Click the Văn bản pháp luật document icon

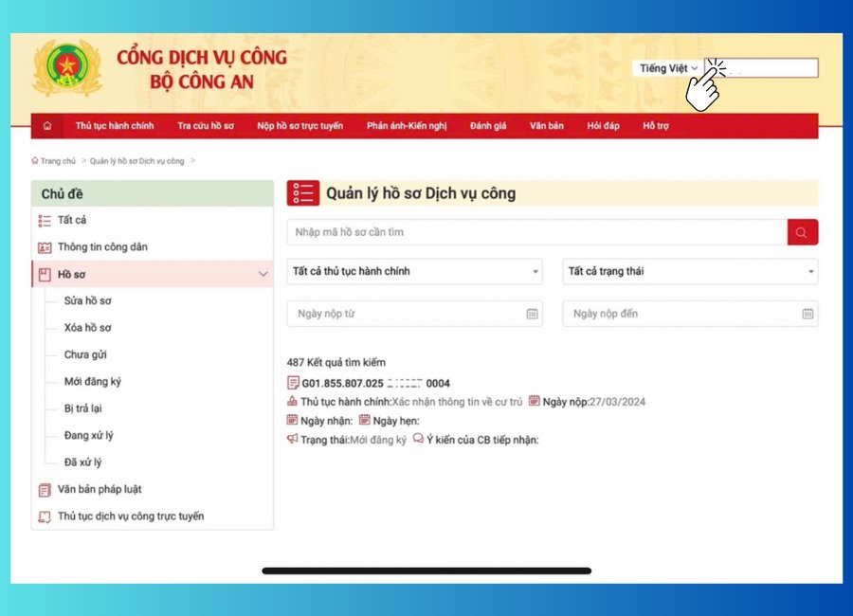[x=45, y=490]
